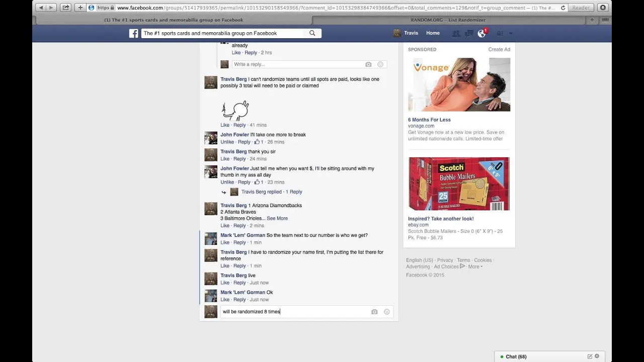Open chat settings gear icon
The height and width of the screenshot is (362, 644).
click(597, 357)
